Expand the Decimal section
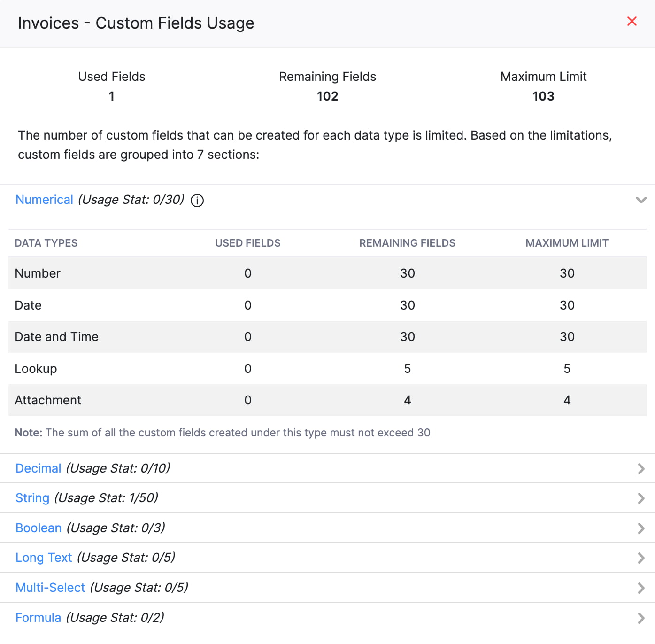The height and width of the screenshot is (644, 655). tap(641, 468)
